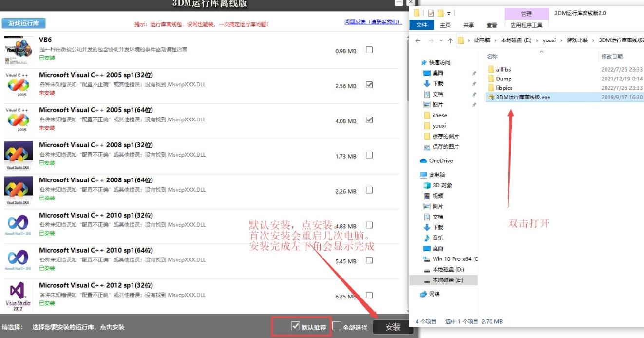Screen dimensions: 644x338
Task: Select the 游戏运行库 tab in the installer
Action: [23, 23]
